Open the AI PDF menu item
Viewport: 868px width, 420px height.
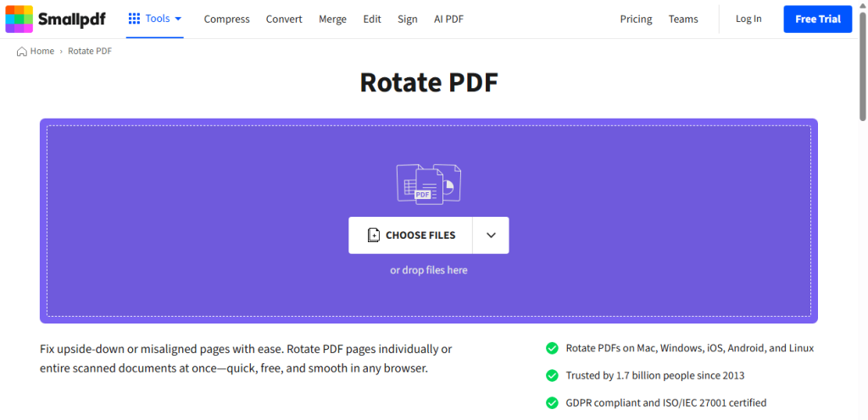[x=449, y=19]
